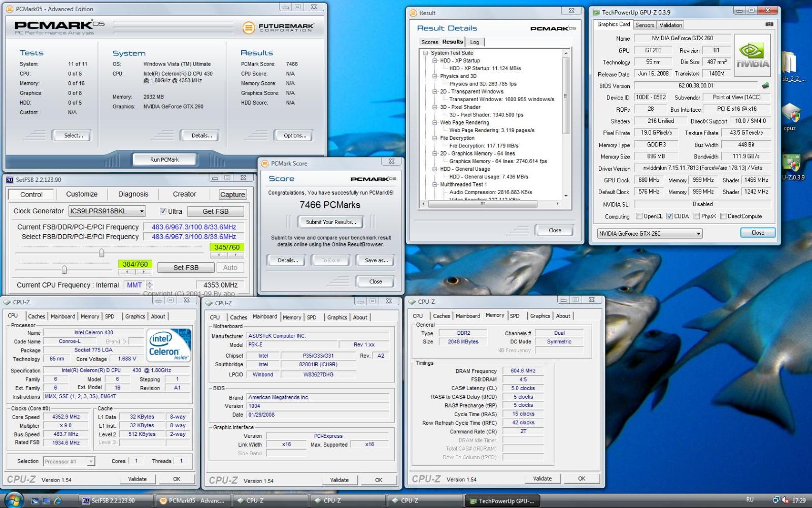Viewport: 812px width, 508px height.
Task: Click the volume icon in system tray
Action: click(785, 500)
